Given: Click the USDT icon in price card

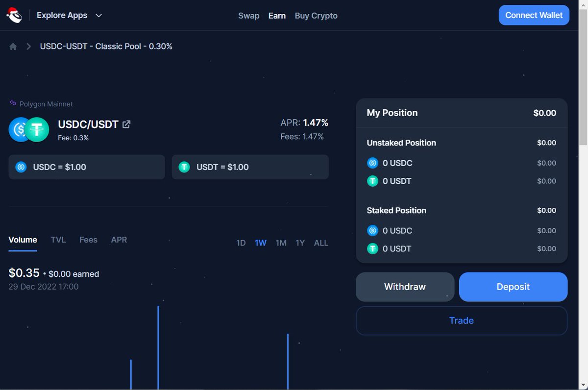Looking at the screenshot, I should pos(184,167).
